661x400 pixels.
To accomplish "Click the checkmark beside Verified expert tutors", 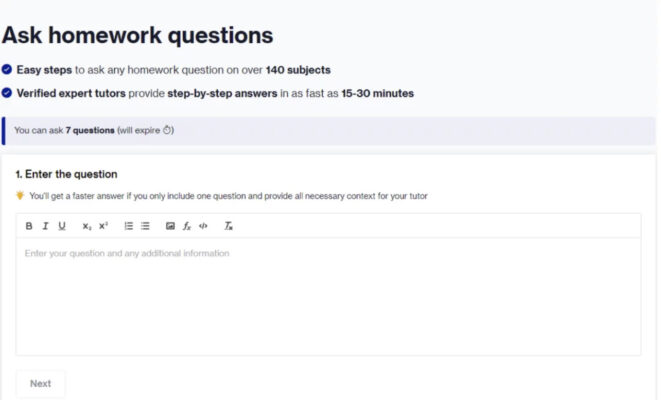I will [x=7, y=93].
